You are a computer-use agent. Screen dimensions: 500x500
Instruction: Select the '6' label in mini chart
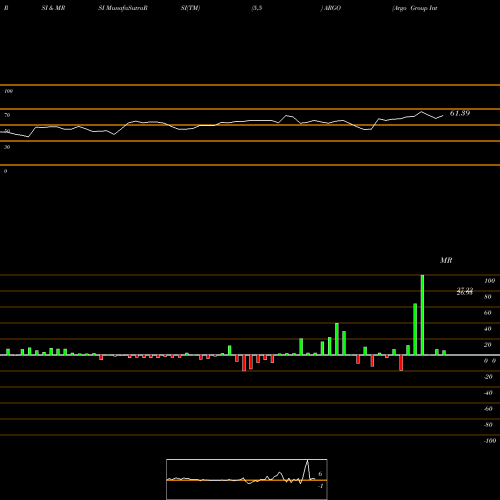(320, 474)
